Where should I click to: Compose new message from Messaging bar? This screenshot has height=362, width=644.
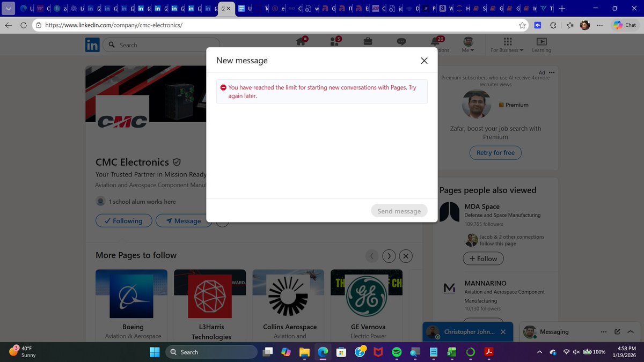tap(617, 331)
